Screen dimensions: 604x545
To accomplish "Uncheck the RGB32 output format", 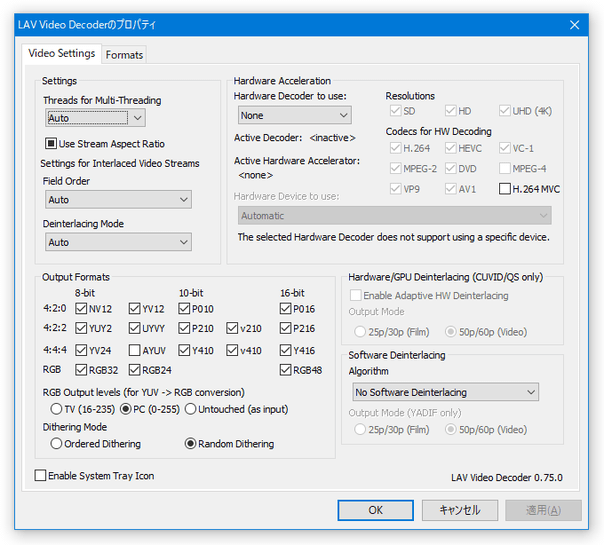I will tap(81, 370).
